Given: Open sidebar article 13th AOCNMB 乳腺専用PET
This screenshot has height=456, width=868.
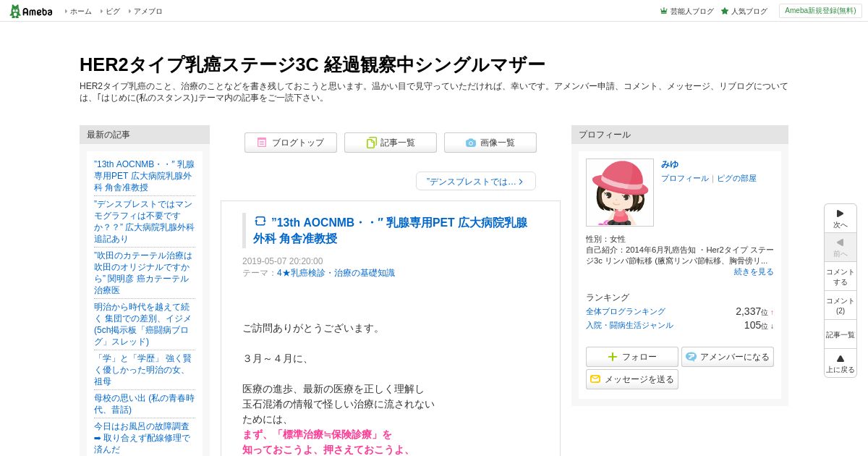Looking at the screenshot, I should pyautogui.click(x=144, y=176).
